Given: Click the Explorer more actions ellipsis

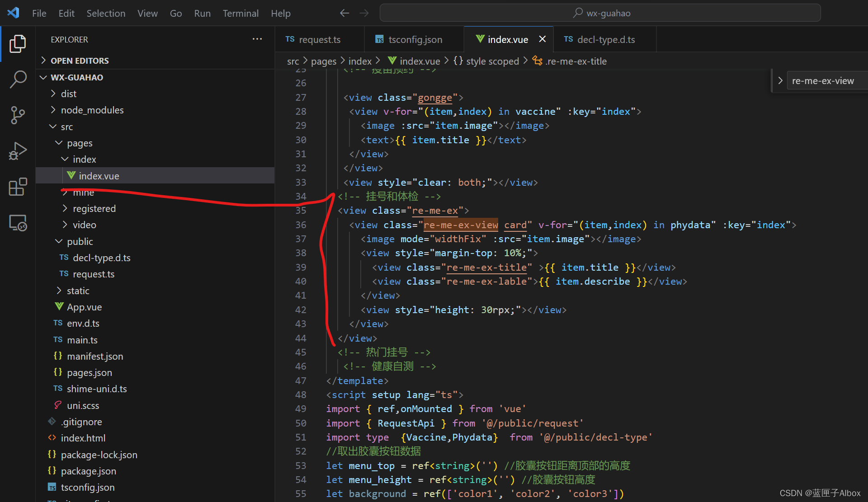Looking at the screenshot, I should (x=257, y=39).
